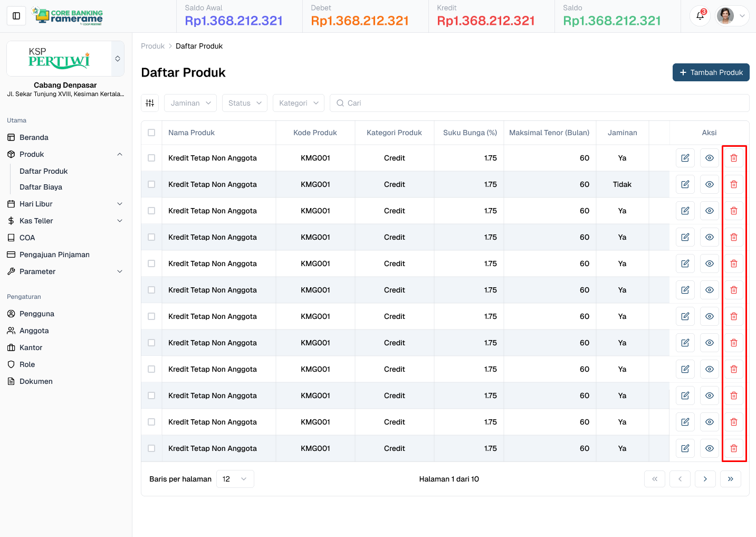Open the notifications bell
Viewport: 756px width, 537px height.
[700, 16]
